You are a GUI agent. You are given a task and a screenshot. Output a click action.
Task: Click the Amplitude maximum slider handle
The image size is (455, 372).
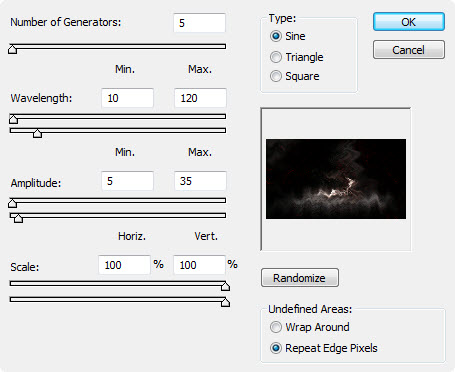pyautogui.click(x=18, y=218)
